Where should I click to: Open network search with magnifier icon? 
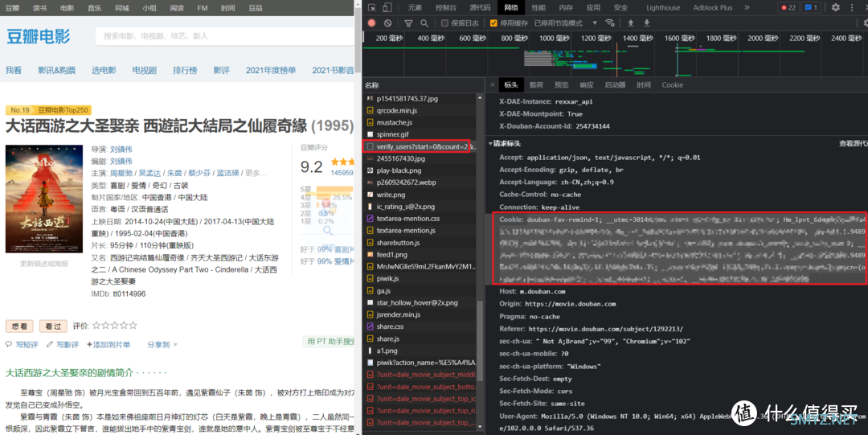coord(424,23)
